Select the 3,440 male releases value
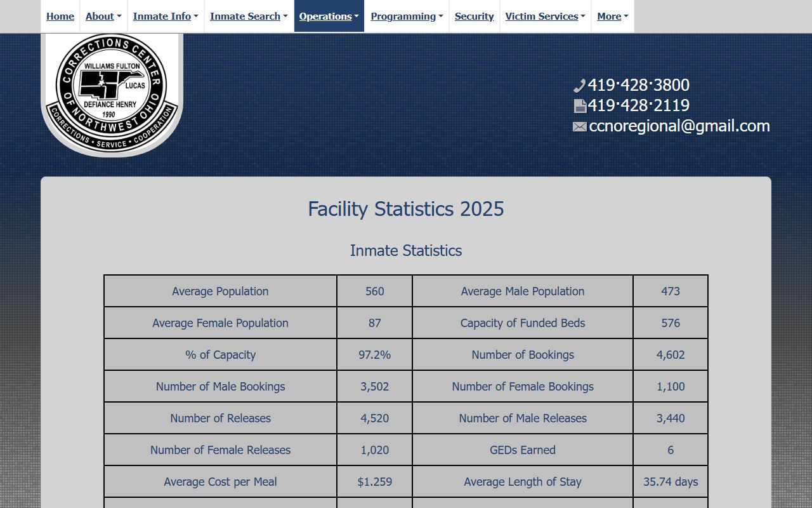 [x=671, y=418]
